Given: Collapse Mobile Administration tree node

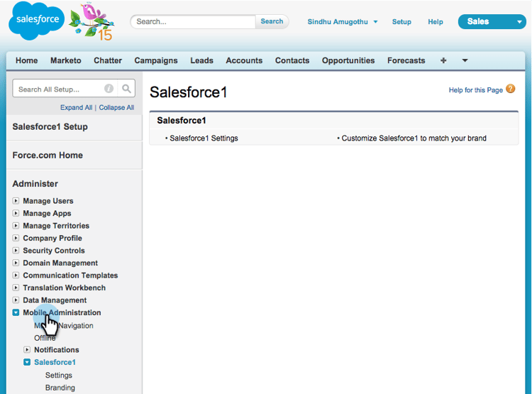Looking at the screenshot, I should [x=16, y=312].
